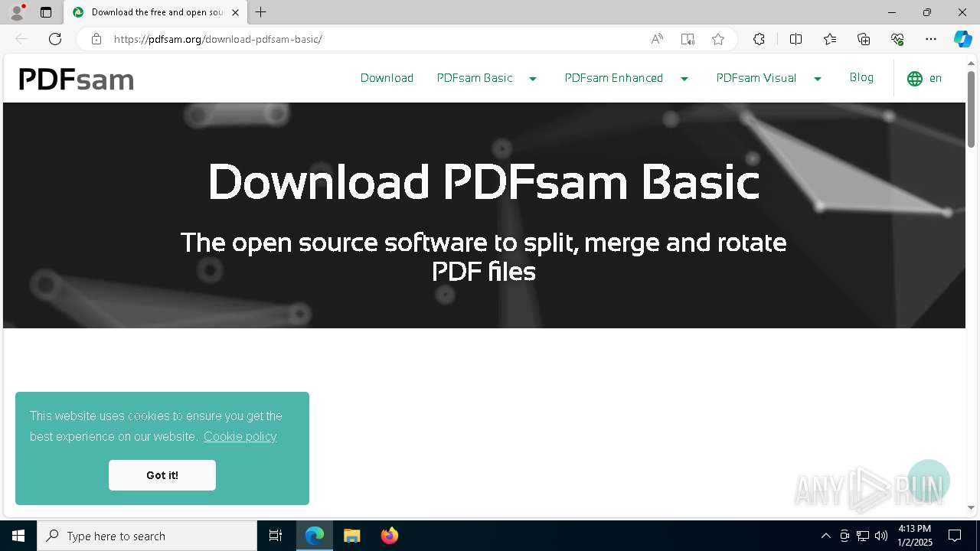Open the Download nav link
Screen dimensions: 980x551
click(x=387, y=78)
